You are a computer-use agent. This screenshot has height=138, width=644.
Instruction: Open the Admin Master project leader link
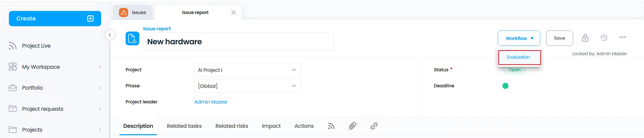tap(211, 102)
